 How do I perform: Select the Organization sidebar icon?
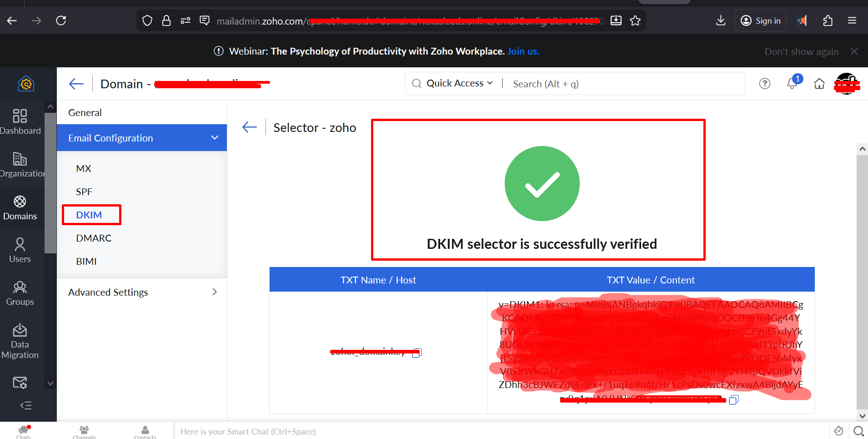[x=20, y=163]
